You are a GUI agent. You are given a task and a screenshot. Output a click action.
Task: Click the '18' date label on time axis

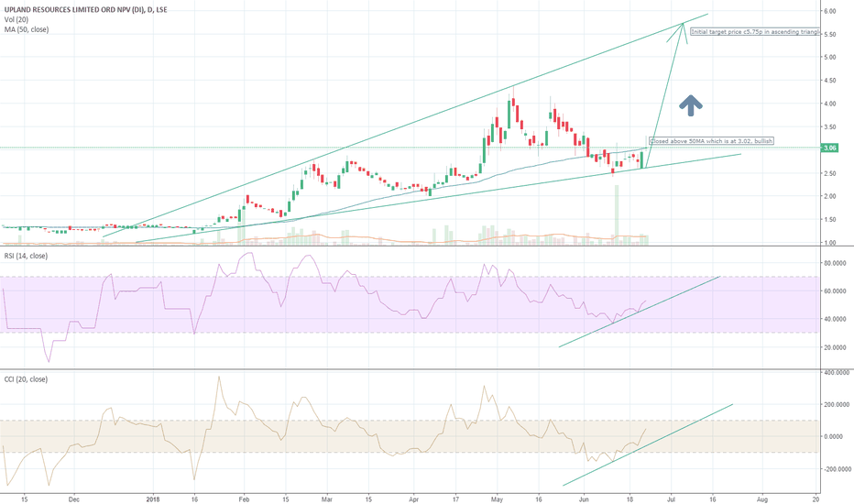[x=630, y=499]
